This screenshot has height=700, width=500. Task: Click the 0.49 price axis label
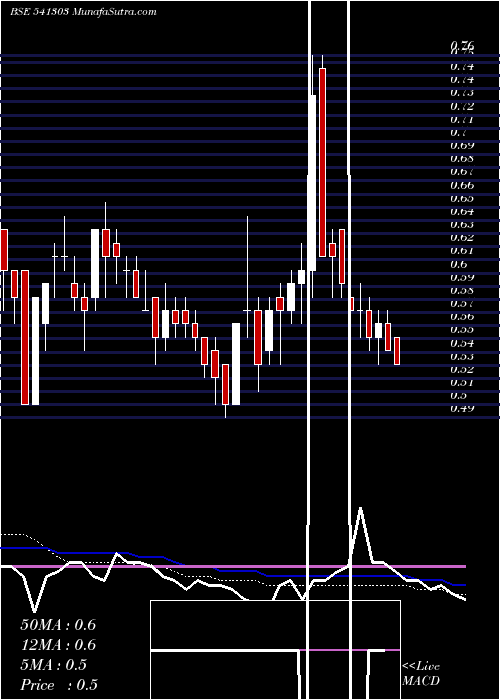(x=462, y=408)
